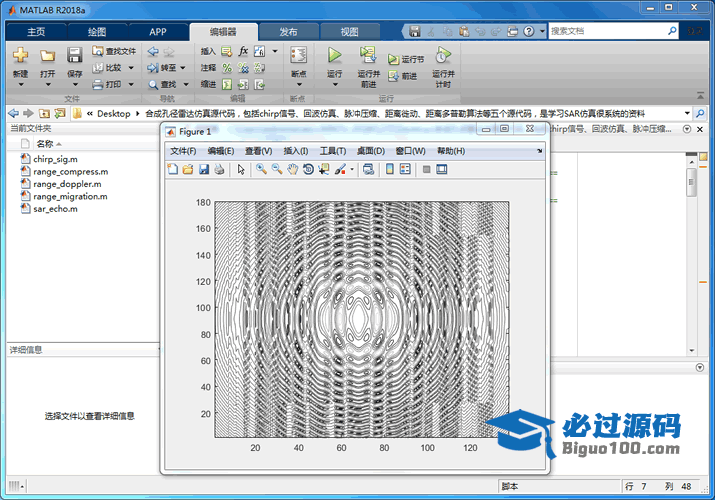Click the 打开 (Open) folder icon
The height and width of the screenshot is (500, 715).
[x=47, y=56]
